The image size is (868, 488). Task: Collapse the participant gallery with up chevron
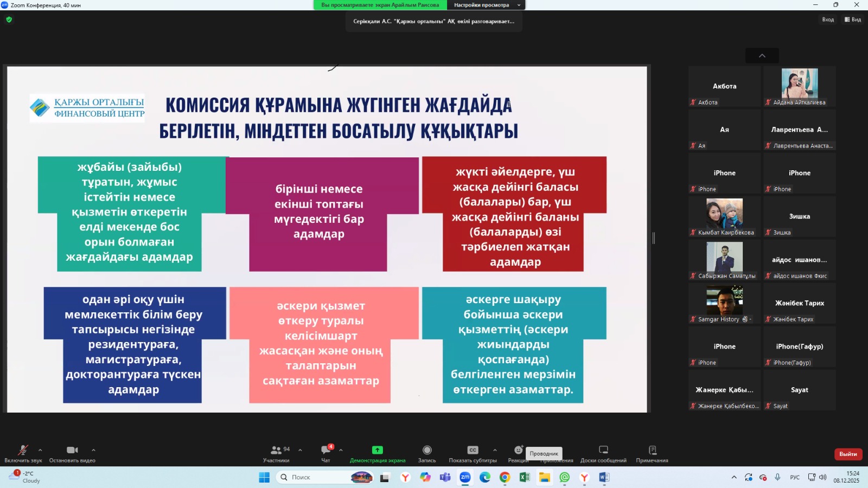coord(762,55)
